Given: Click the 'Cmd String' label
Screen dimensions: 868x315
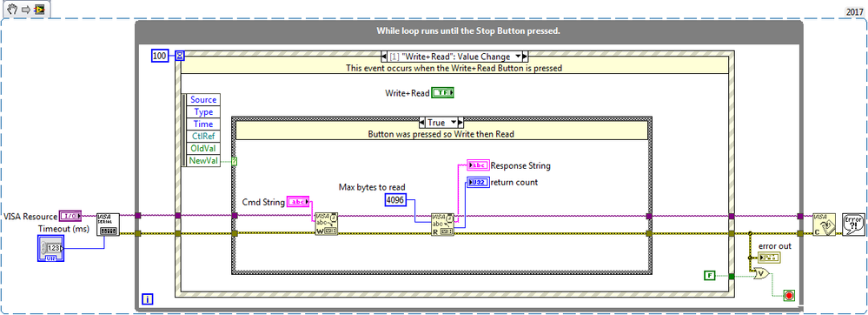Looking at the screenshot, I should (x=263, y=203).
